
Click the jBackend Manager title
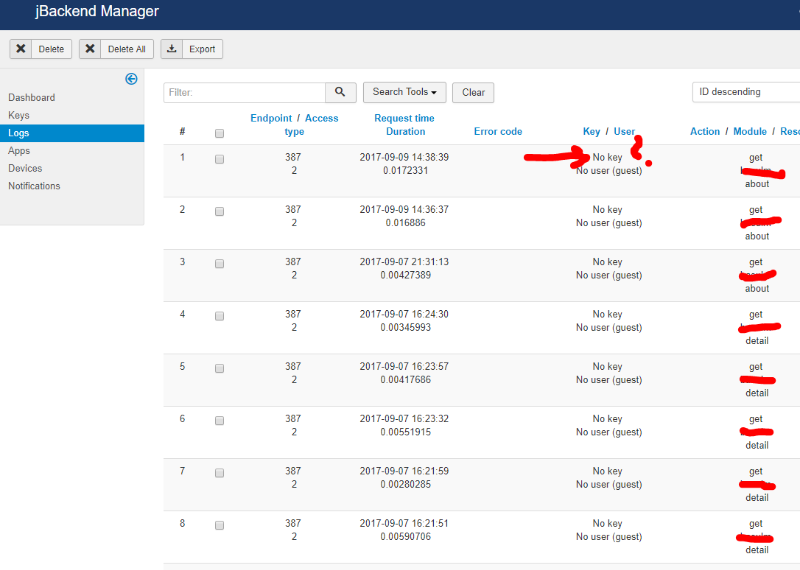pyautogui.click(x=97, y=11)
